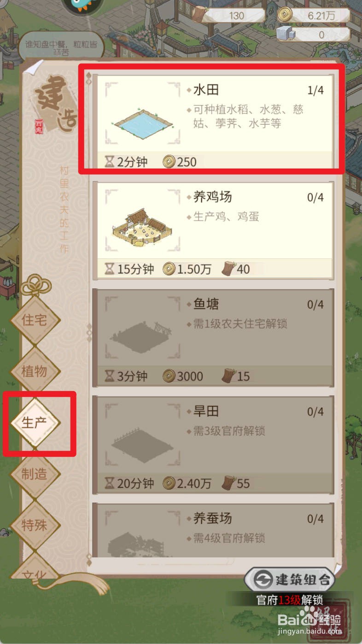Switch to the 植物 plants tab
Viewport: 362px width, 644px height.
tap(35, 371)
